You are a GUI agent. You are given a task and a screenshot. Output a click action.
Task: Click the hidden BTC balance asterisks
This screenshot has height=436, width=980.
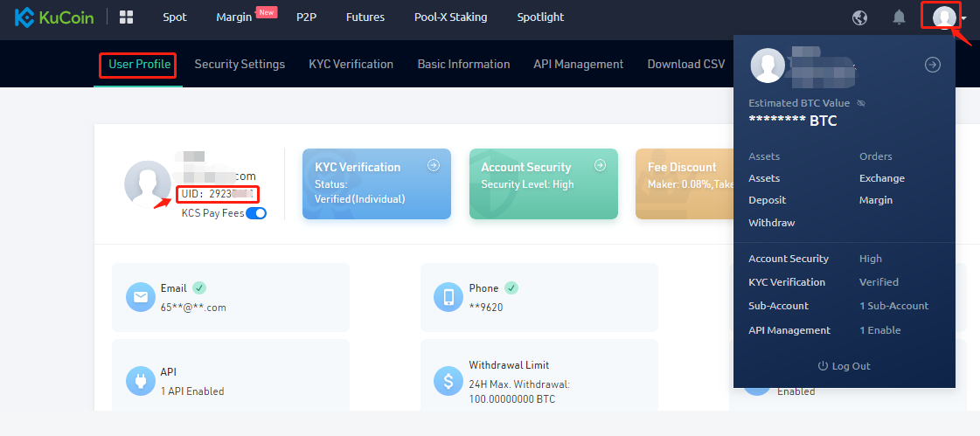tap(777, 121)
